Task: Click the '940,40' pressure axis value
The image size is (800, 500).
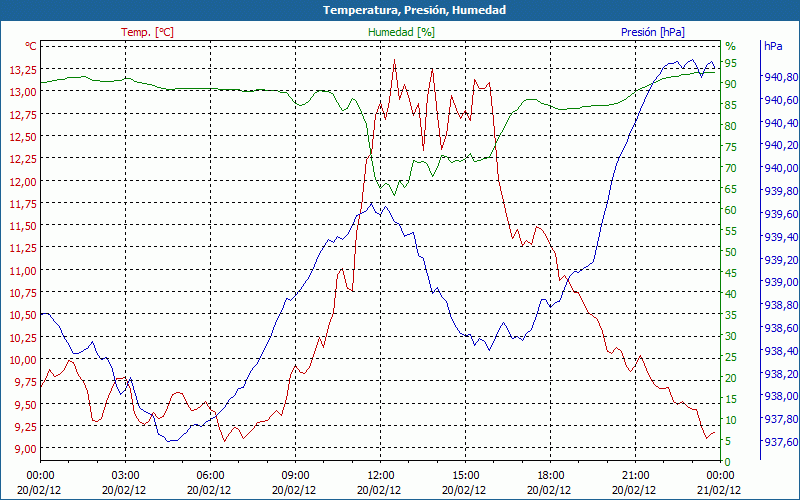Action: pos(781,123)
